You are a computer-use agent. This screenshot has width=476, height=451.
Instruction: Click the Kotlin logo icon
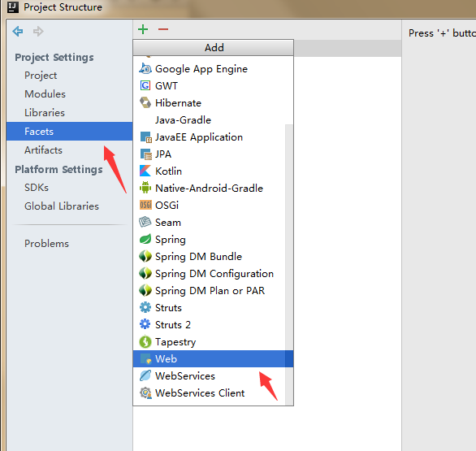[145, 171]
